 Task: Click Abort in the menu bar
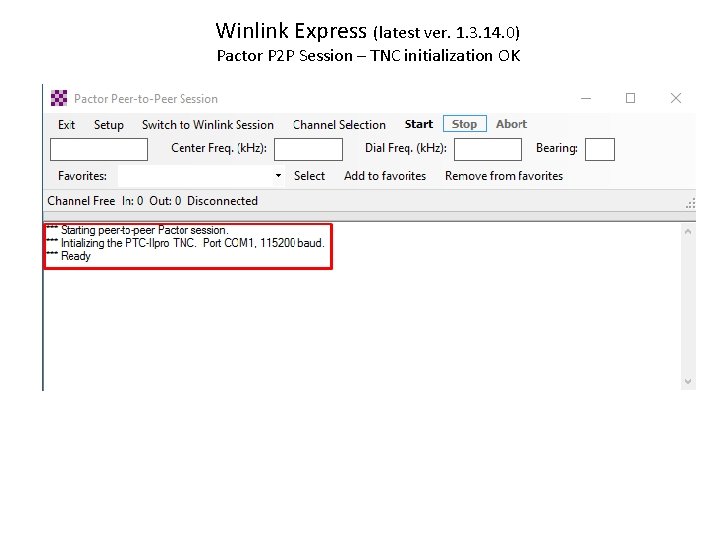click(x=511, y=124)
